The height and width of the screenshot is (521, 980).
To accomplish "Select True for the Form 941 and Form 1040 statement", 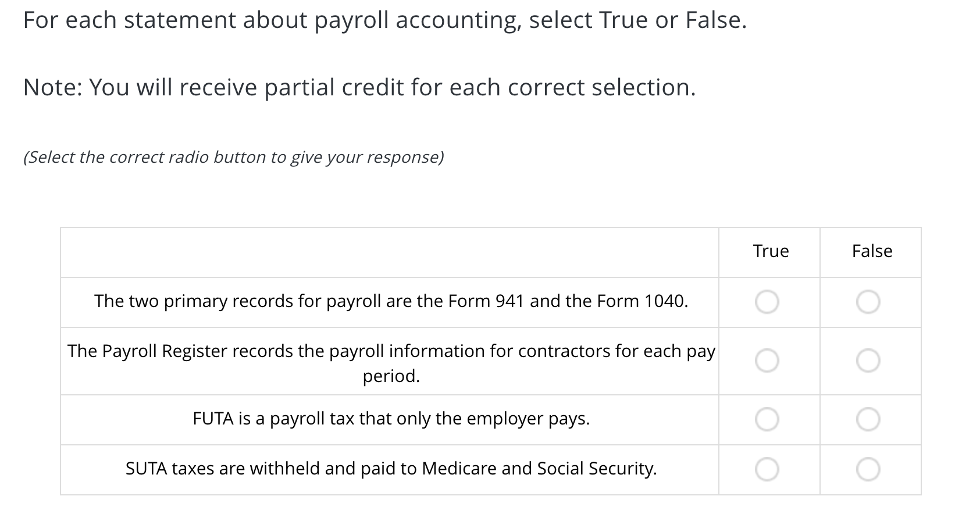I will point(768,302).
